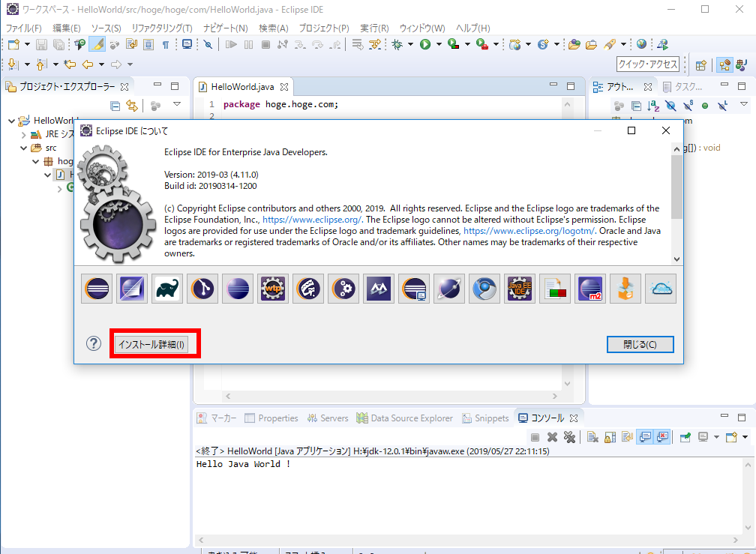Switch to the Data Source Explorer tab
Image resolution: width=756 pixels, height=554 pixels.
click(405, 418)
